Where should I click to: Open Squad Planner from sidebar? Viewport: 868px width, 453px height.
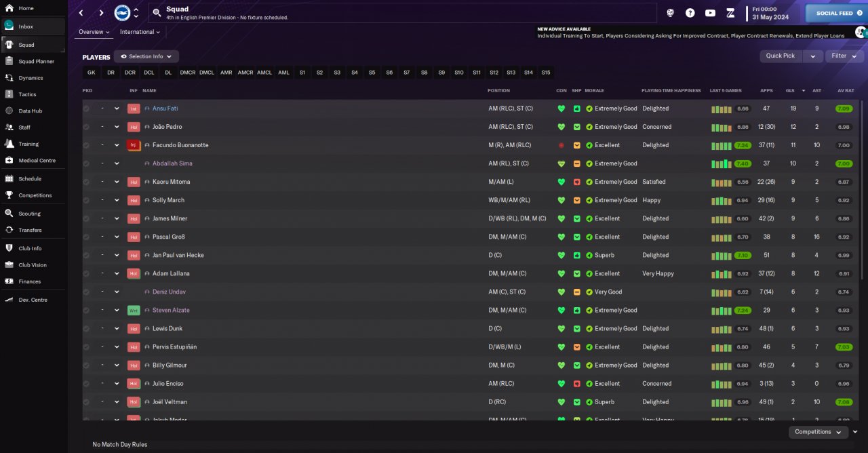[x=37, y=62]
